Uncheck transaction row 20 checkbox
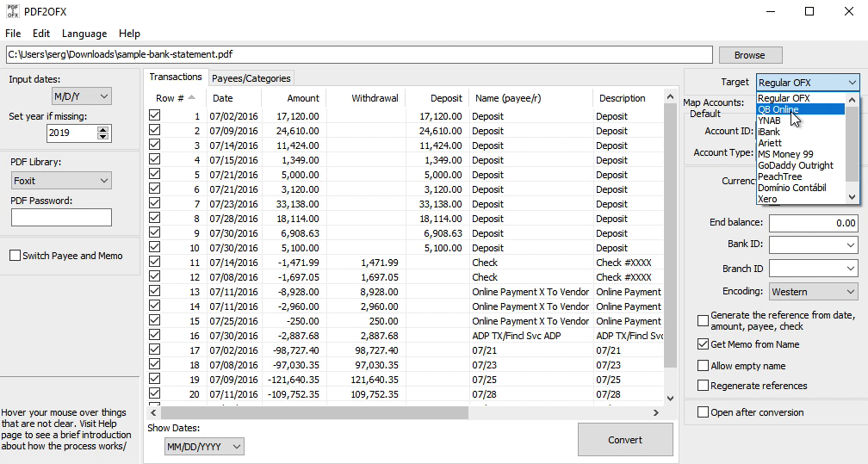The height and width of the screenshot is (464, 868). point(154,393)
